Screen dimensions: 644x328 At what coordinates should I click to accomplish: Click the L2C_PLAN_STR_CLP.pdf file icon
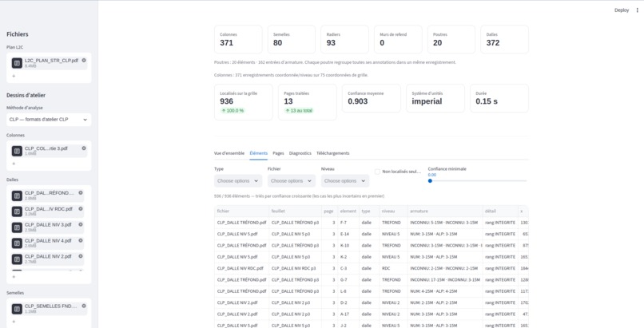(x=17, y=63)
